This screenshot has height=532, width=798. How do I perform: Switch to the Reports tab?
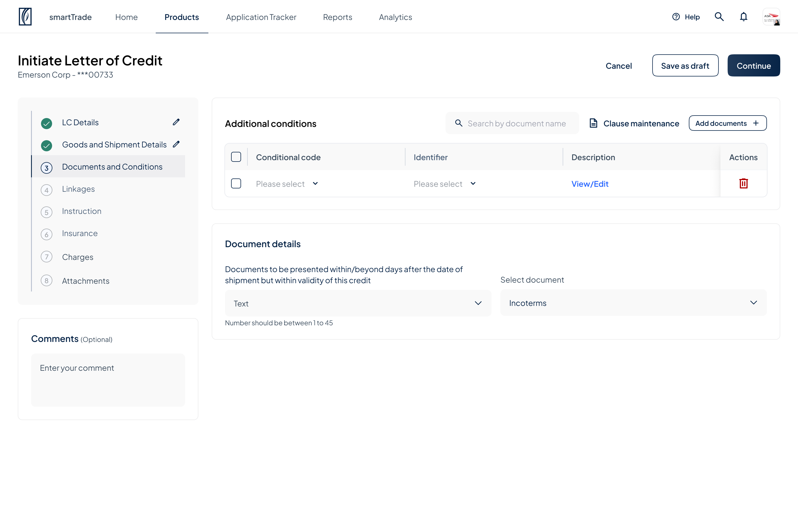coord(337,17)
